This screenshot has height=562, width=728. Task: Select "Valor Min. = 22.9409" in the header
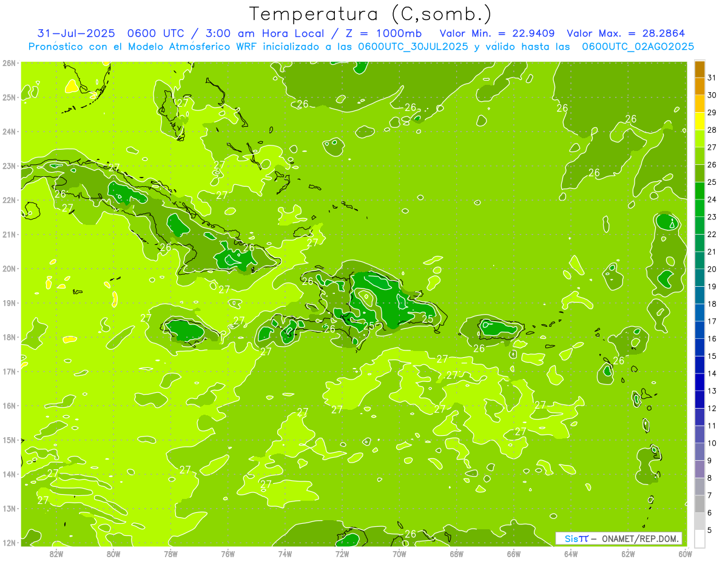(x=497, y=33)
